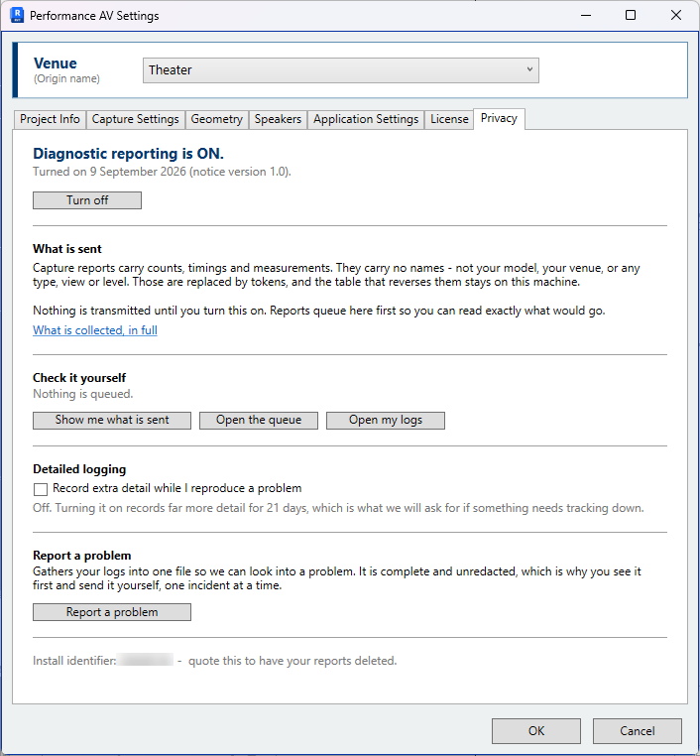Select the Privacy tab
700x756 pixels.
[499, 119]
